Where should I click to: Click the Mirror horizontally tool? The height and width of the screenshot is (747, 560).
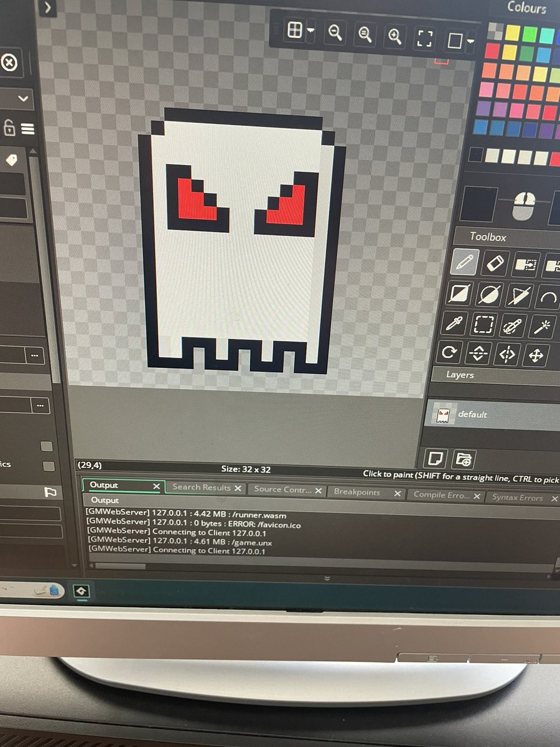click(507, 355)
